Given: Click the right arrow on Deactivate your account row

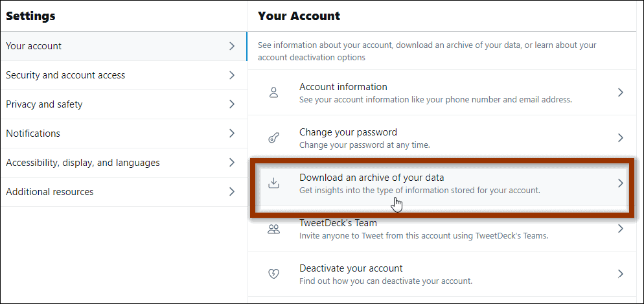Looking at the screenshot, I should coord(620,274).
